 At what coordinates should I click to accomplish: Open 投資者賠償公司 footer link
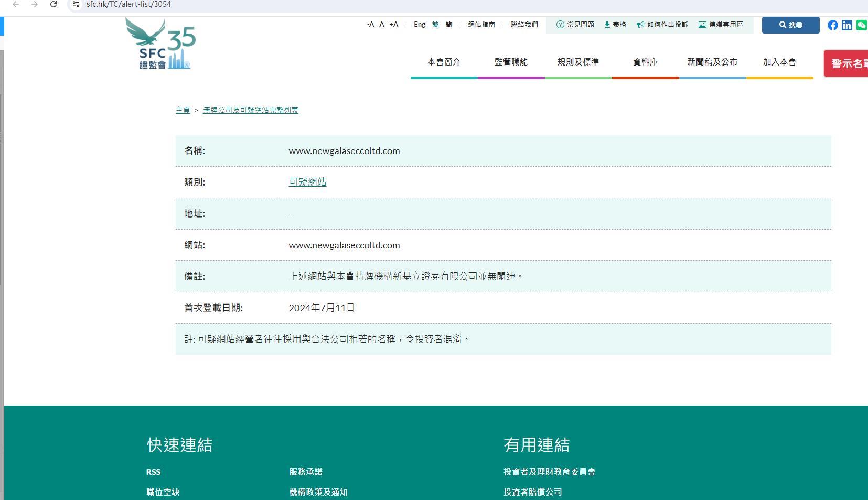click(533, 492)
